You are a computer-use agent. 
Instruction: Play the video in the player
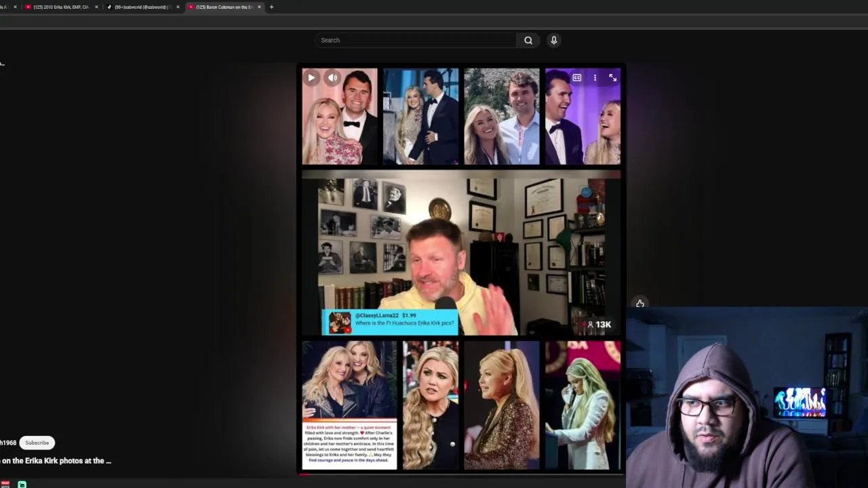point(311,78)
